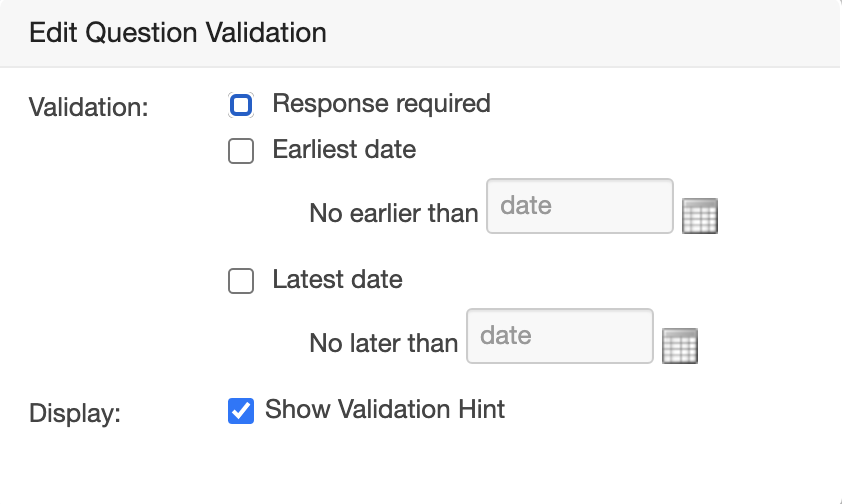Tick the Earliest date checkbox
Viewport: 842px width, 504px height.
(x=241, y=151)
